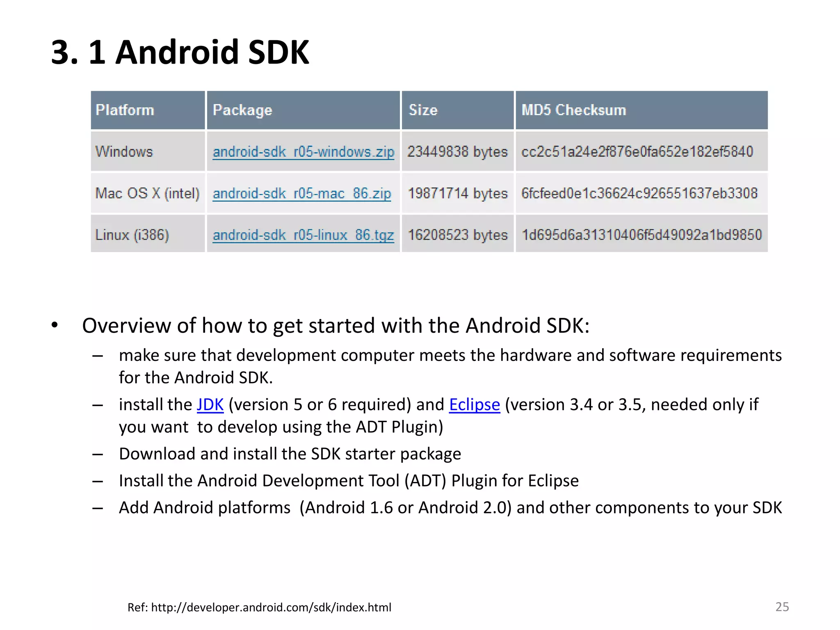Select the MD5 Checksum column header

pos(641,110)
